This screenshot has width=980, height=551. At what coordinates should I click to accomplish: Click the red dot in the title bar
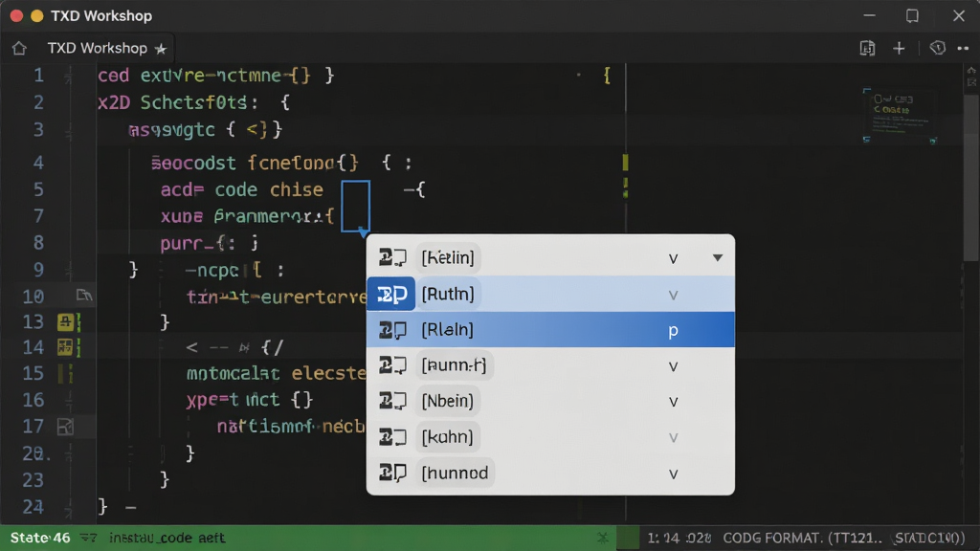(x=17, y=15)
